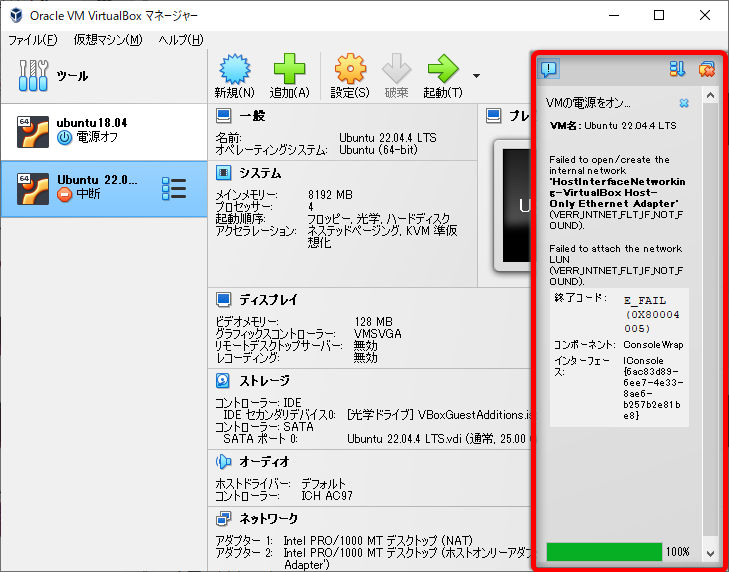
Task: Click VBoxGuestAdditions optical drive entry
Action: (438, 415)
